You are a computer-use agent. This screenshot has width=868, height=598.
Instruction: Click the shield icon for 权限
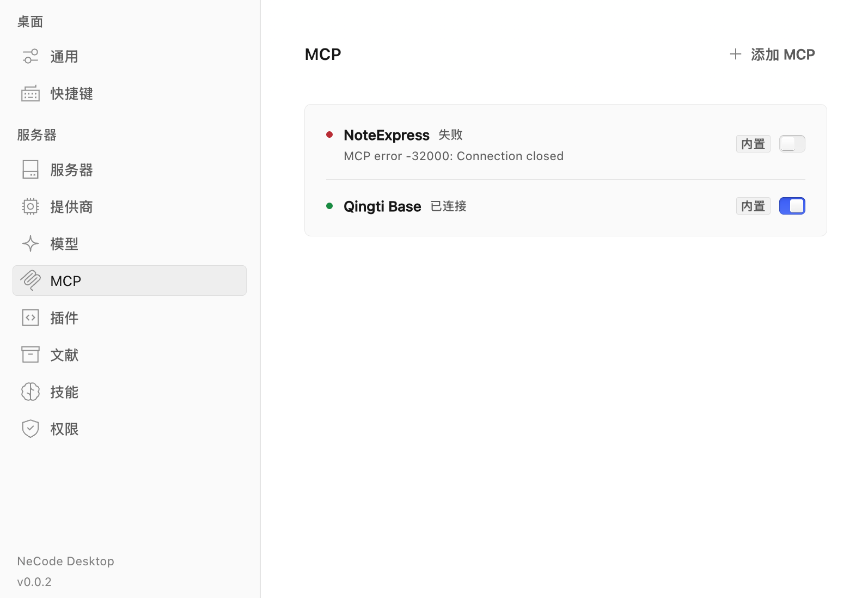30,429
